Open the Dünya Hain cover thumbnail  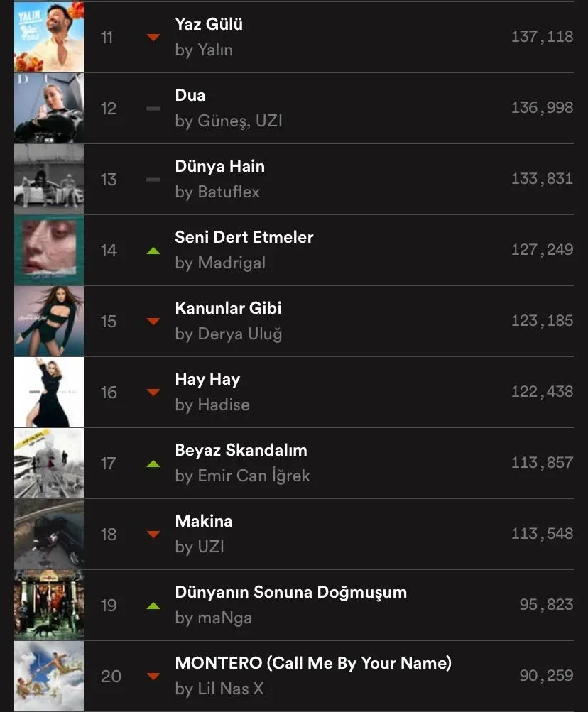49,179
